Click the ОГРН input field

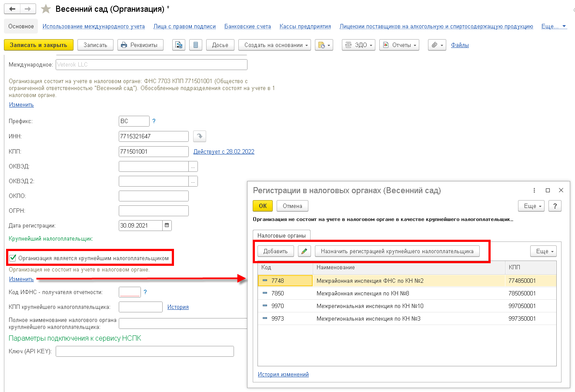pyautogui.click(x=154, y=211)
